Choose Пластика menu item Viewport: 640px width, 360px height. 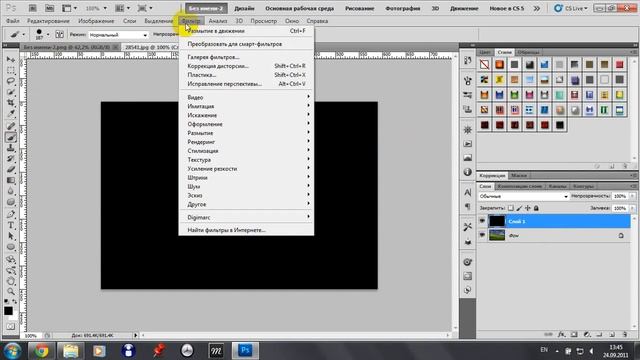point(202,75)
